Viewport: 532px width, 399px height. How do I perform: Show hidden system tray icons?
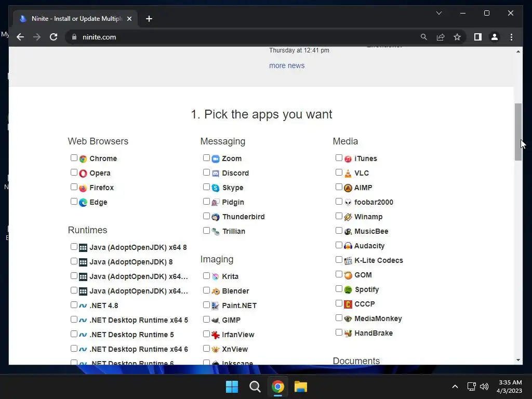(x=455, y=387)
